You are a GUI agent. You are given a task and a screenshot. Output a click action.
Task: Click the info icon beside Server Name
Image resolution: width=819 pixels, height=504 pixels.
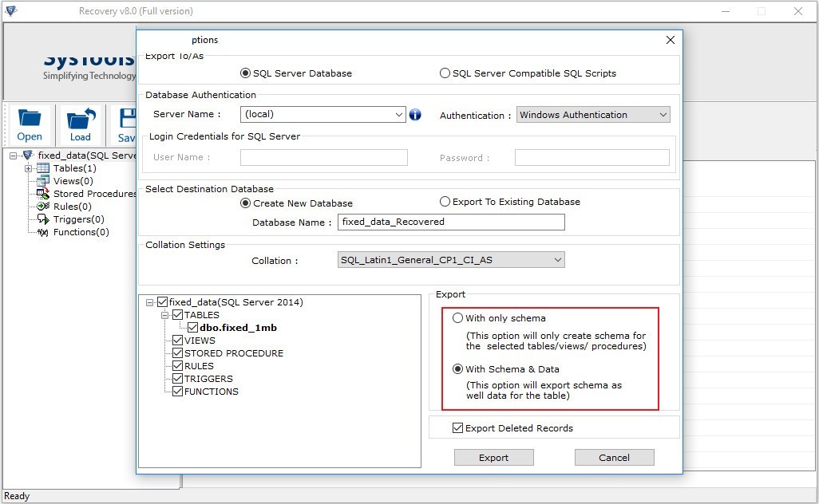[415, 115]
